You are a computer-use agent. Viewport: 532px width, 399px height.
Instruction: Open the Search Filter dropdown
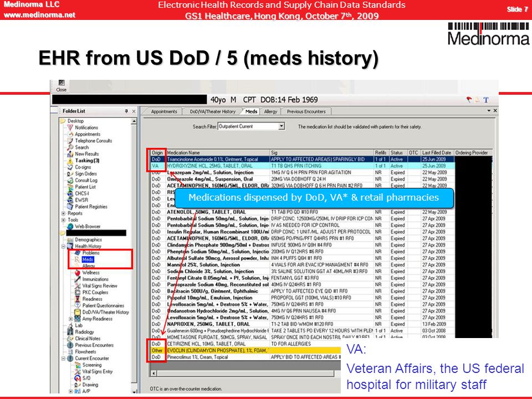[282, 126]
